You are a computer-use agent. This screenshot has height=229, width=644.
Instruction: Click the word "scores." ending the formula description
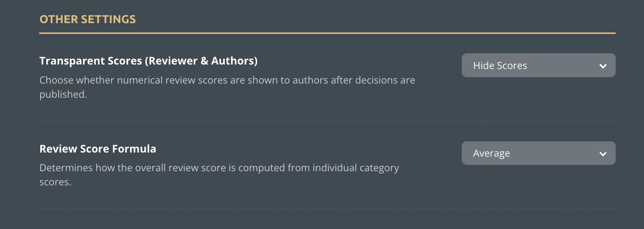pyautogui.click(x=55, y=182)
